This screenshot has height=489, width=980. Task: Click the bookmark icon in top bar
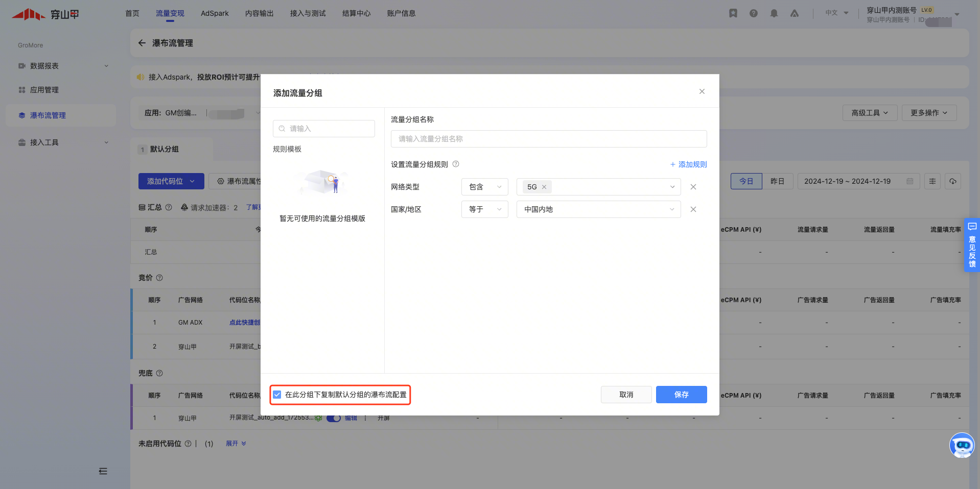tap(733, 13)
